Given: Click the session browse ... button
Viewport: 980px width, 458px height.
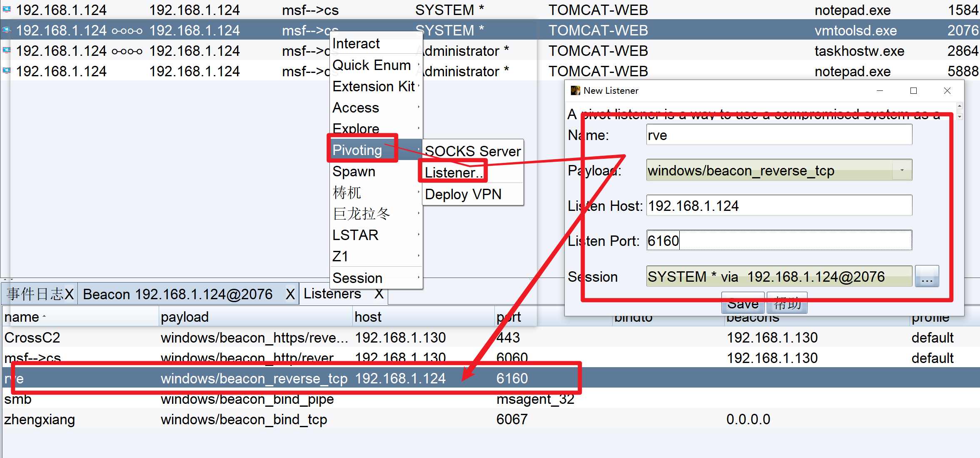Looking at the screenshot, I should coord(927,276).
